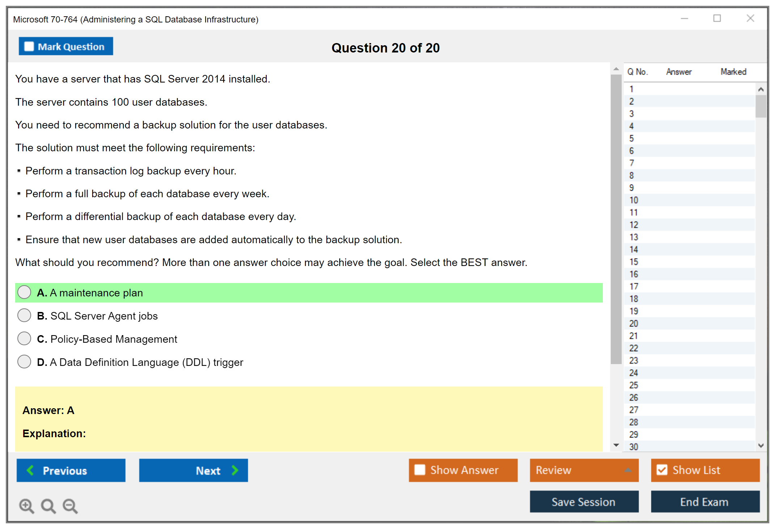This screenshot has height=532, width=778.
Task: Click the green right arrow on Next
Action: pyautogui.click(x=235, y=470)
